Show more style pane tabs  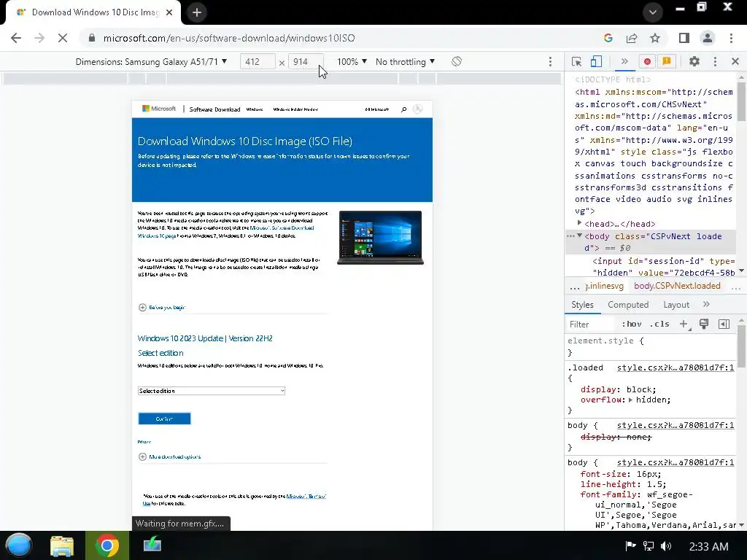706,304
